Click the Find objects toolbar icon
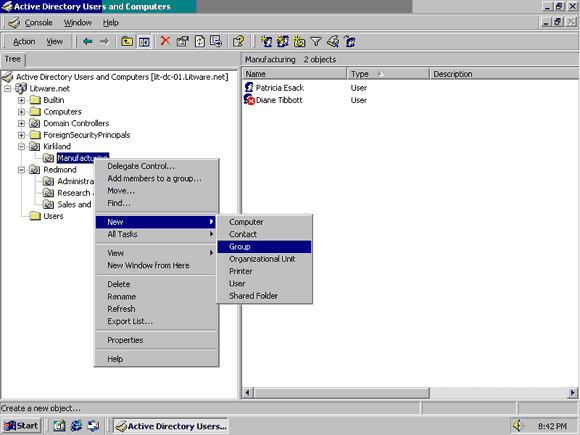The image size is (580, 435). [x=333, y=41]
